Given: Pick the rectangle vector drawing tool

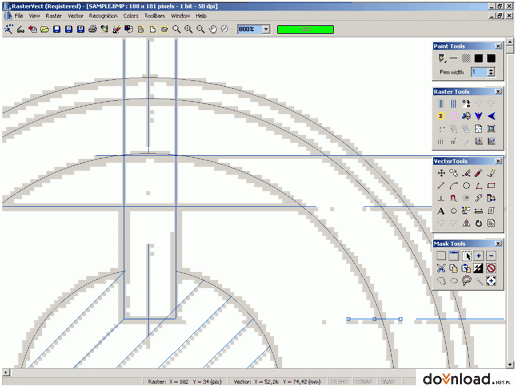Looking at the screenshot, I should (491, 186).
